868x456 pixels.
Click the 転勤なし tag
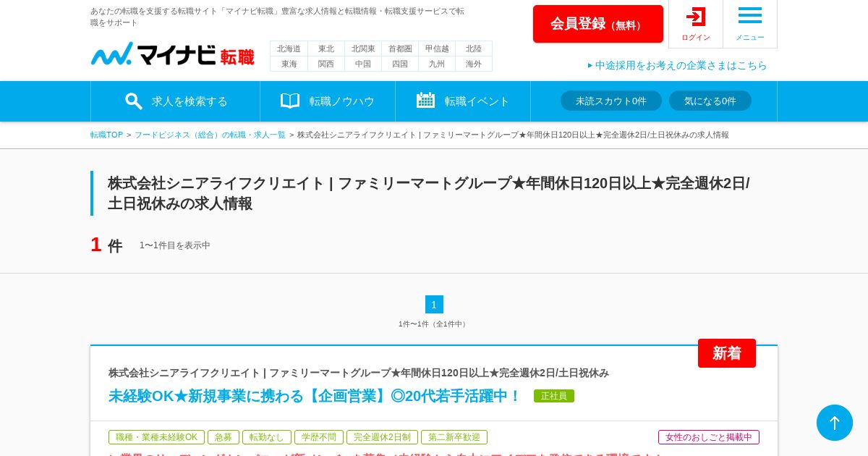coord(267,437)
